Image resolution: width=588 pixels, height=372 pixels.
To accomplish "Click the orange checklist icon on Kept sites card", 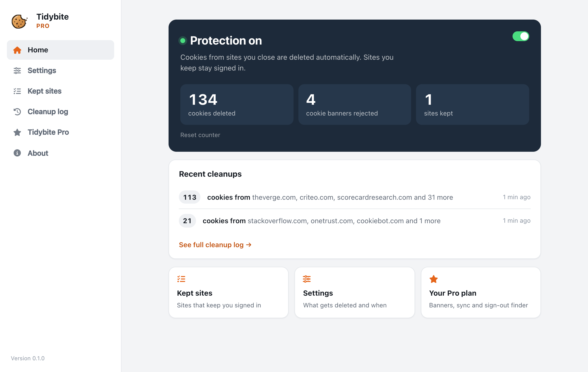I will (181, 279).
